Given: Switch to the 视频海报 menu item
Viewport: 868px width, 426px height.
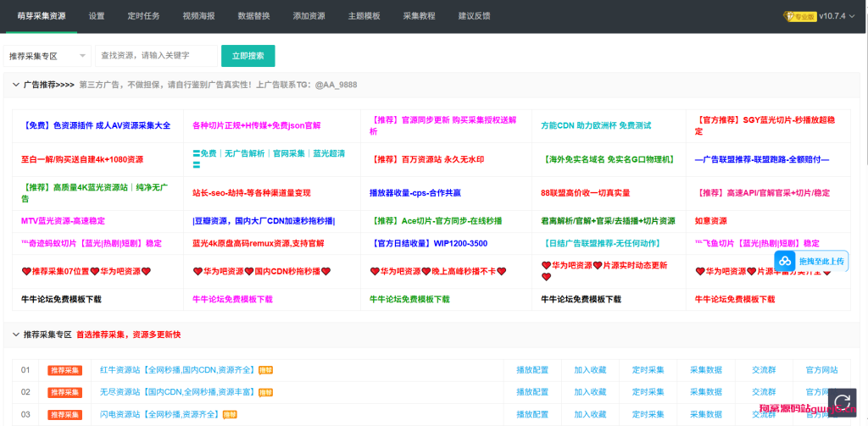Looking at the screenshot, I should click(198, 16).
